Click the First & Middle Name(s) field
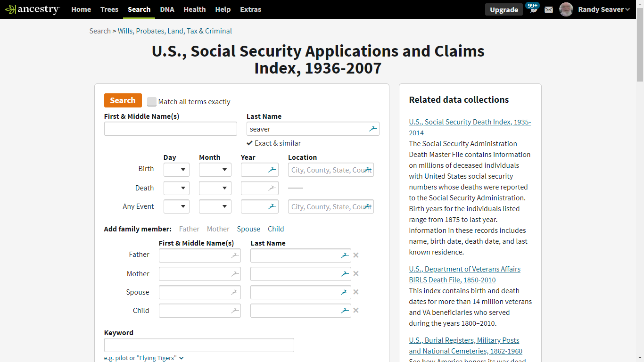644x362 pixels. pos(171,129)
